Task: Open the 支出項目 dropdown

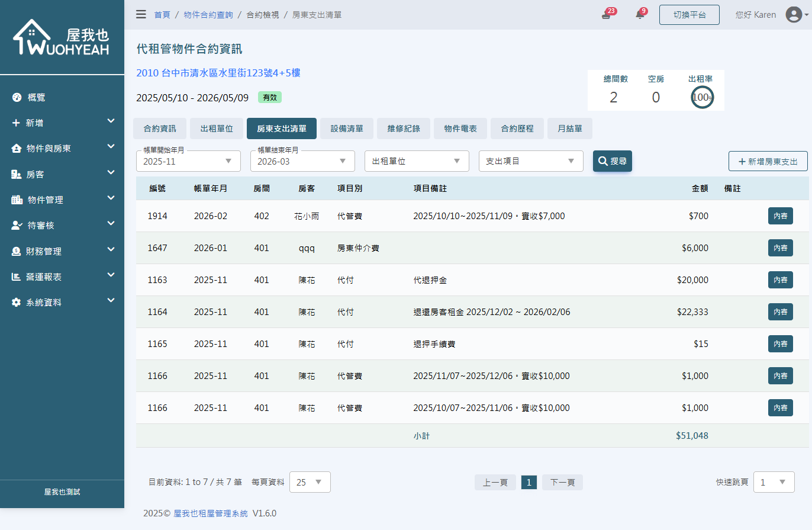Action: click(531, 160)
